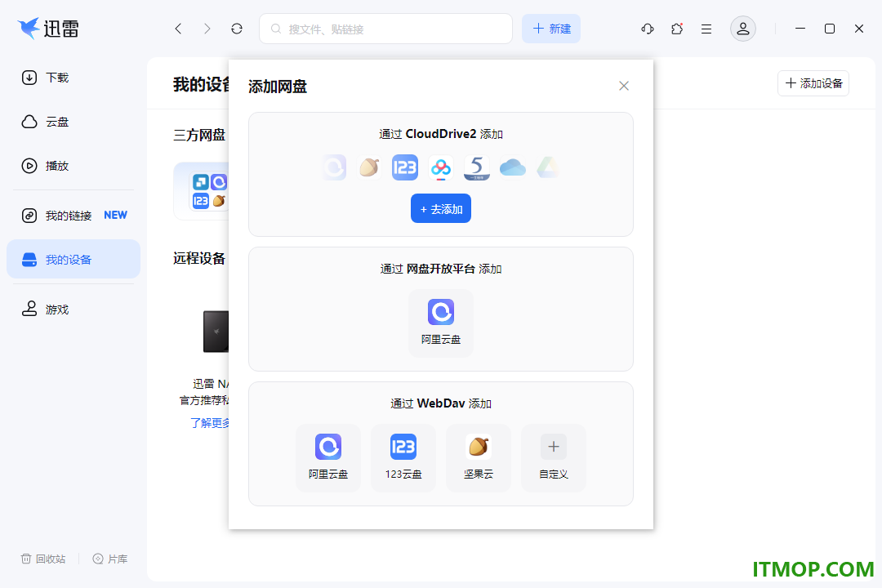Open the 片库 film library
The width and height of the screenshot is (882, 588).
tap(110, 559)
